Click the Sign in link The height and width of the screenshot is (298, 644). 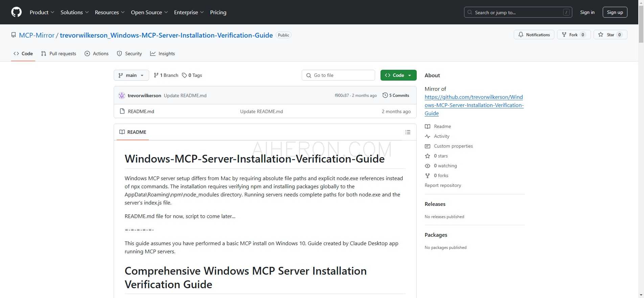587,12
